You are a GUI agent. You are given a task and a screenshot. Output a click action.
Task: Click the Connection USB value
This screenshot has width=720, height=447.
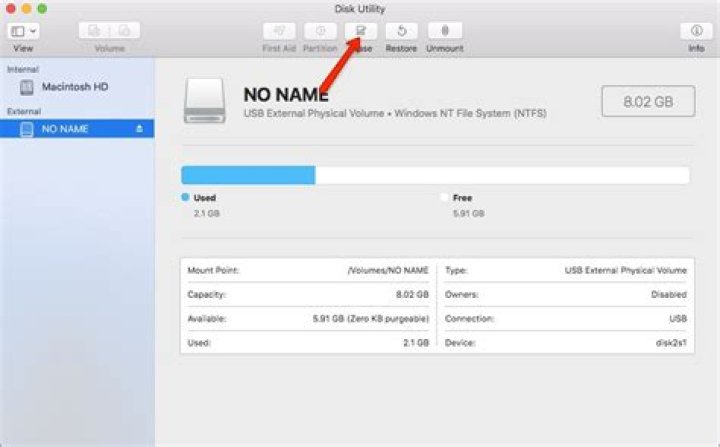[x=678, y=318]
